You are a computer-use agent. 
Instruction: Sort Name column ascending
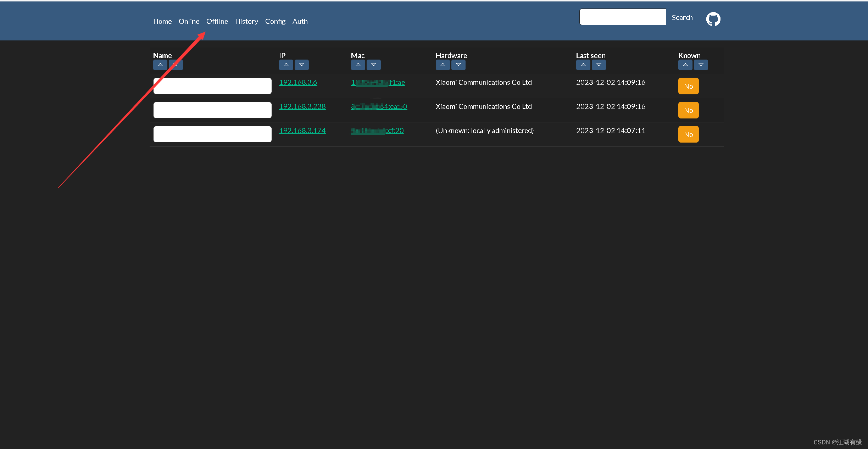160,65
